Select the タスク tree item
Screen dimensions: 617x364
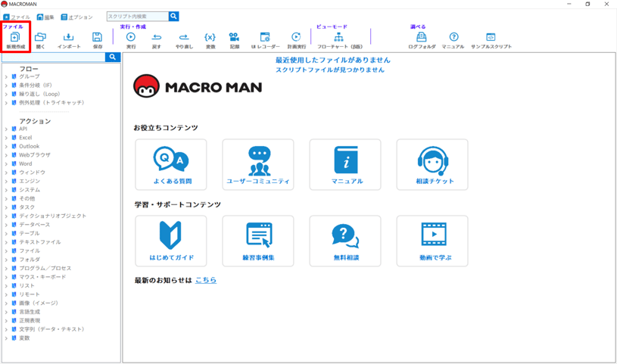(27, 207)
